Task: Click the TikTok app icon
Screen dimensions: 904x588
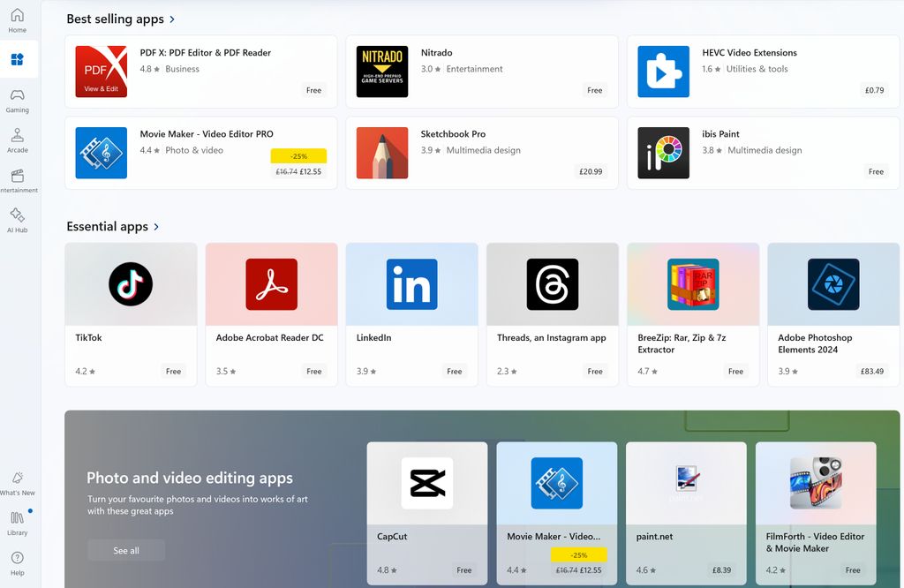Action: click(x=130, y=284)
